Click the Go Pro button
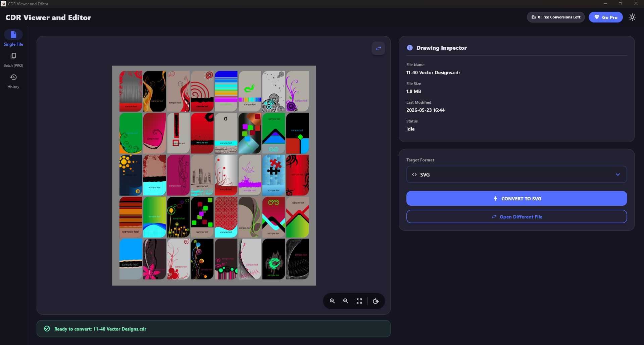644x345 pixels. (606, 17)
